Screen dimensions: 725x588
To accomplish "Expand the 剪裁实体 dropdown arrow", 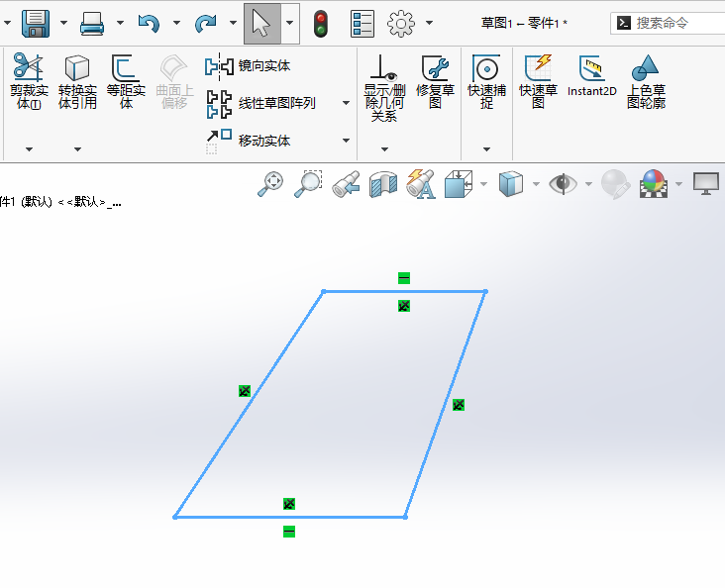I will point(29,149).
